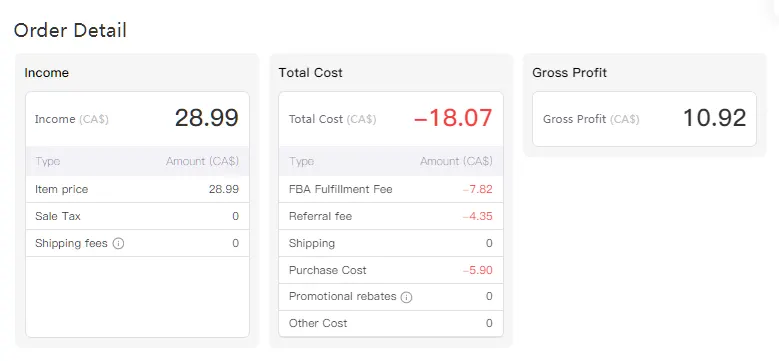
Task: Select the referral fee amount −4.35
Action: coord(477,216)
